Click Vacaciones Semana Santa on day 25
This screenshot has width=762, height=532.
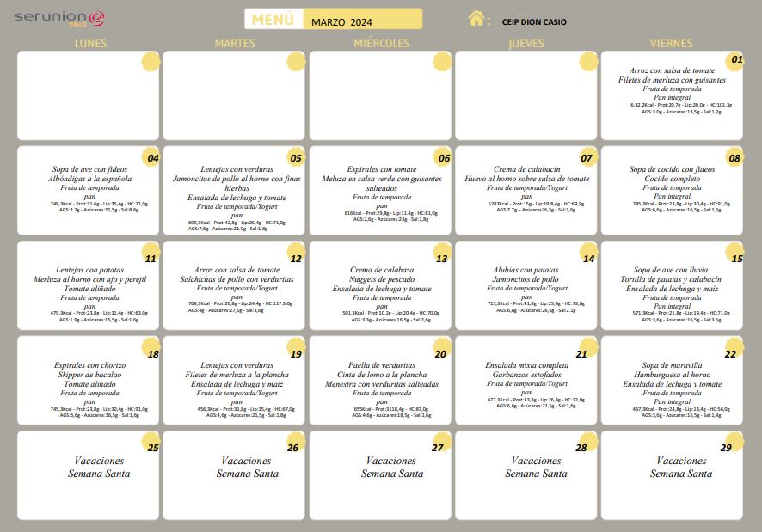[99, 467]
